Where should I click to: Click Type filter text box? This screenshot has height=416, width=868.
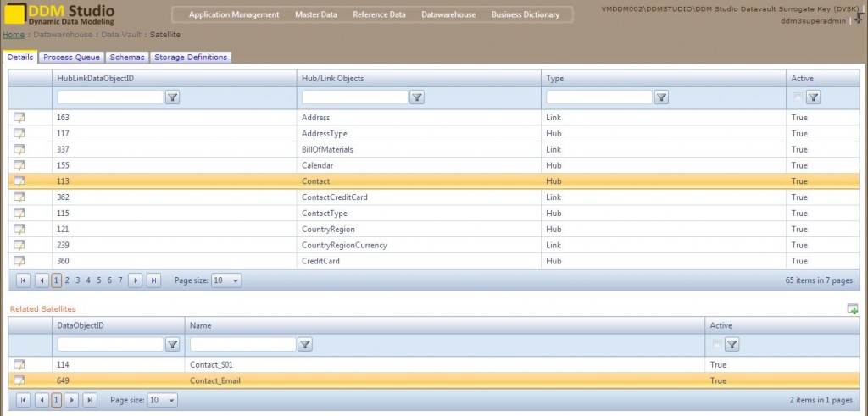coord(599,97)
